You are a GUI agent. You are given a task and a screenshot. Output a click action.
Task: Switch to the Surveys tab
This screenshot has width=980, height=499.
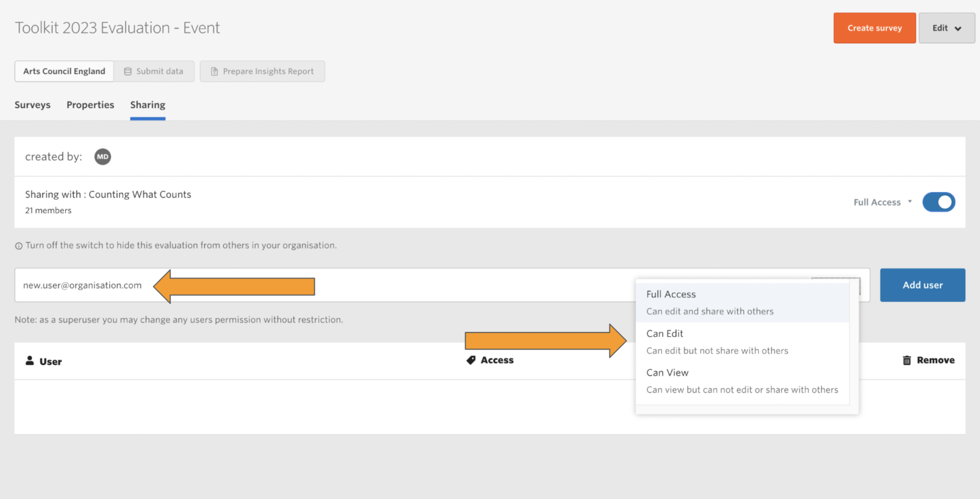[x=33, y=105]
